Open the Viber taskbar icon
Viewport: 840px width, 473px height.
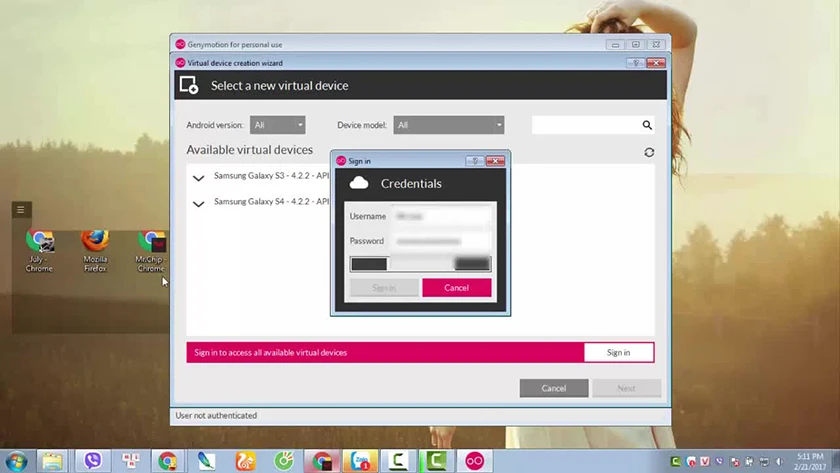point(93,461)
